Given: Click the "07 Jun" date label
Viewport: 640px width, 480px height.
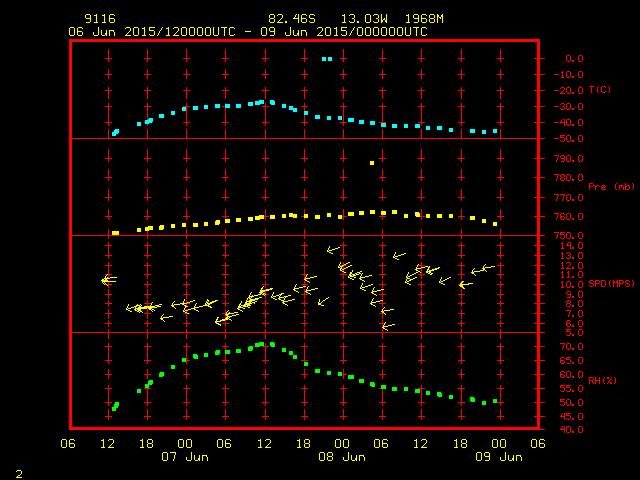Looking at the screenshot, I should (185, 457).
